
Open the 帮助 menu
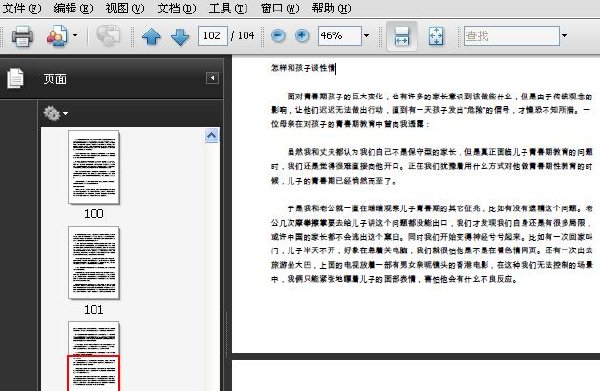coord(331,8)
